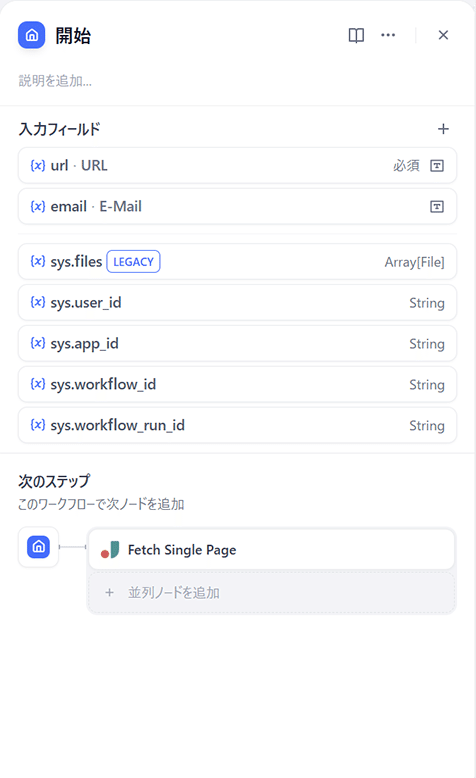Click the blue Start node home icon in header
Screen dimensions: 476x778
click(32, 35)
